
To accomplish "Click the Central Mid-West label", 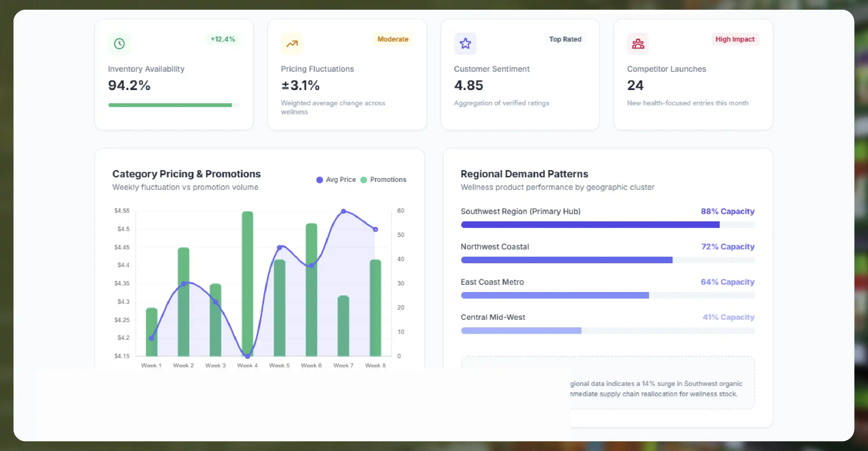I will point(493,317).
